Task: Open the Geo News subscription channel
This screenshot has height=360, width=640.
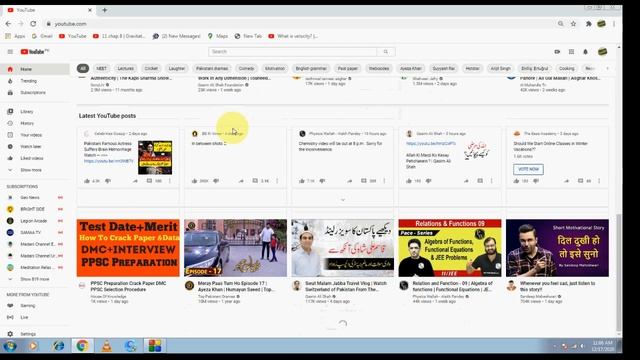Action: pyautogui.click(x=35, y=198)
